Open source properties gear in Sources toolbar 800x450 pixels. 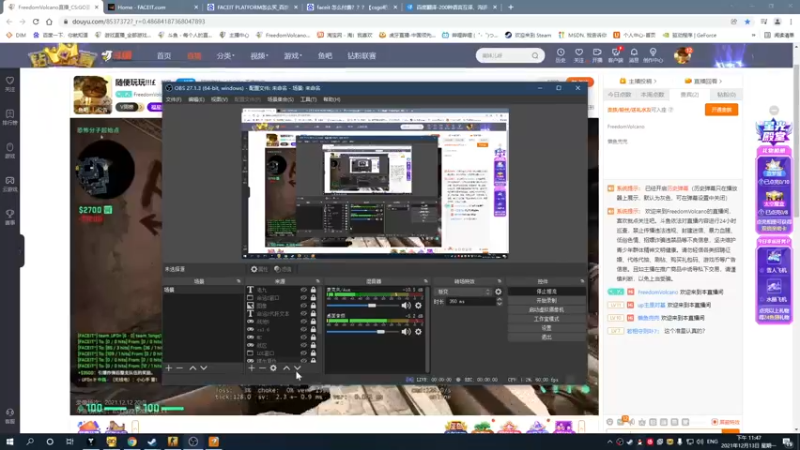pyautogui.click(x=273, y=368)
